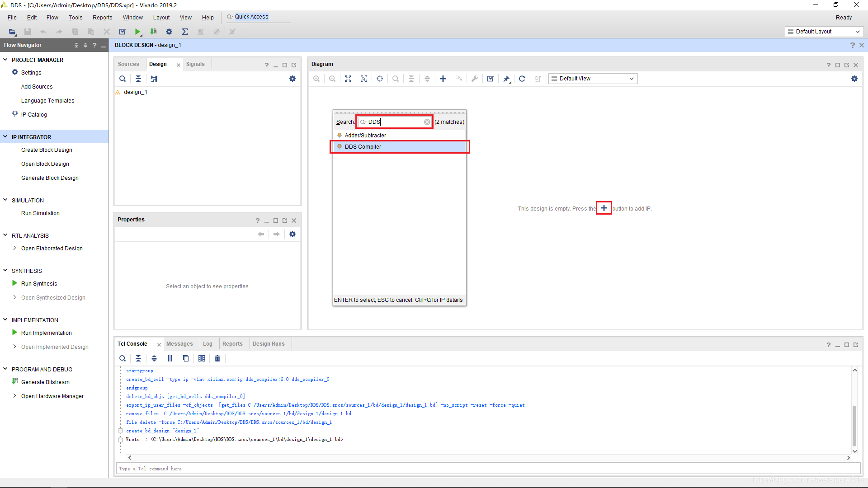Collapse IP INTEGRATOR section

click(5, 137)
